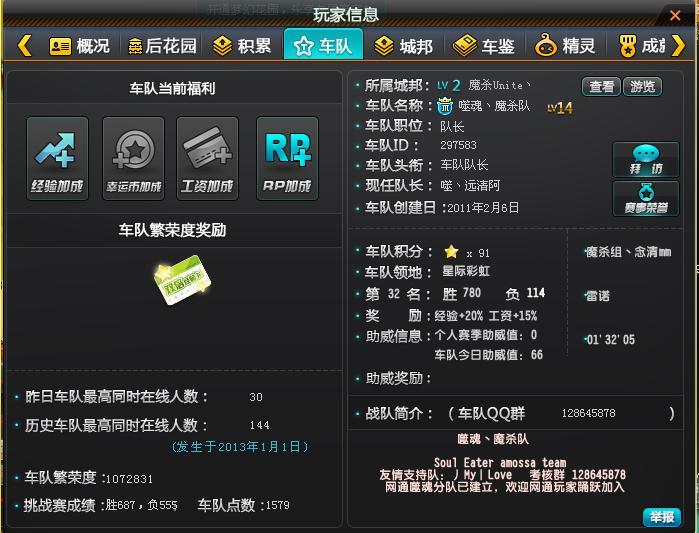The height and width of the screenshot is (533, 699).
Task: Click the star icon next to 车队积分
Action: [x=451, y=252]
